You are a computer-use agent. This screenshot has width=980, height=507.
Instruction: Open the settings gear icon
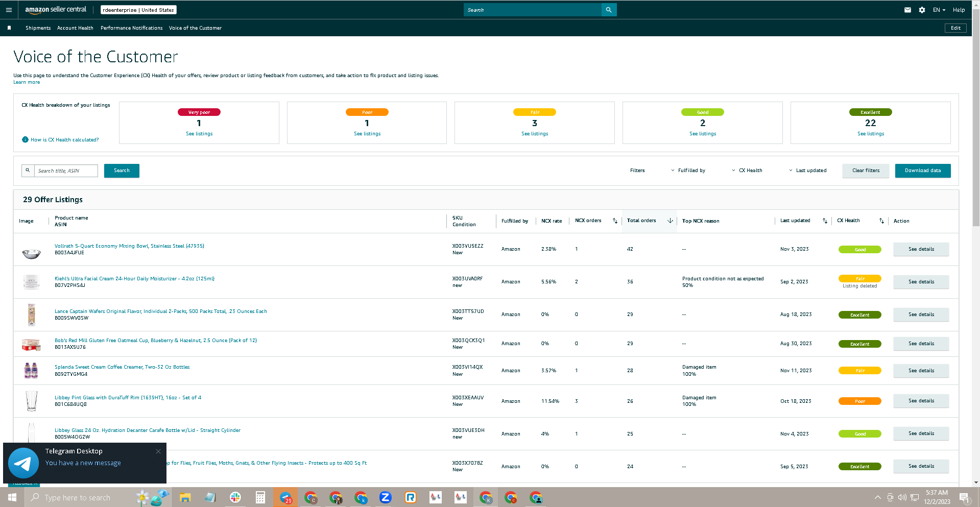click(922, 10)
